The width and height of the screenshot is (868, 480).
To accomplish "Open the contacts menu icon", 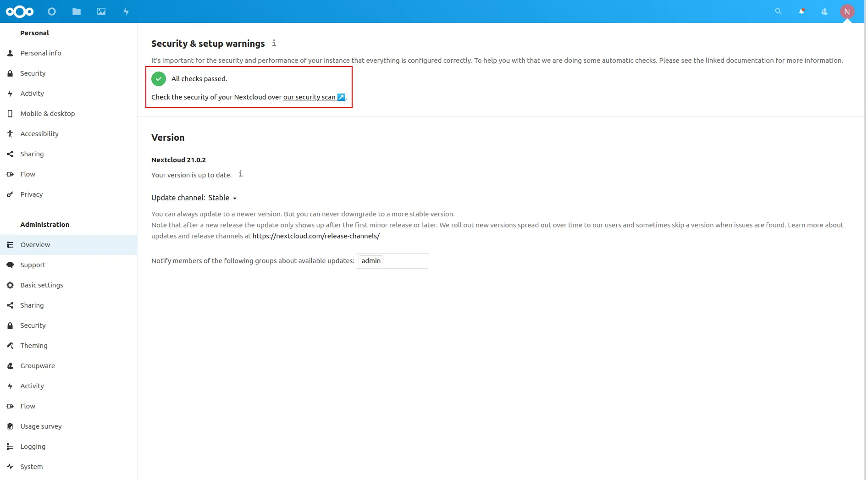I will (x=824, y=11).
